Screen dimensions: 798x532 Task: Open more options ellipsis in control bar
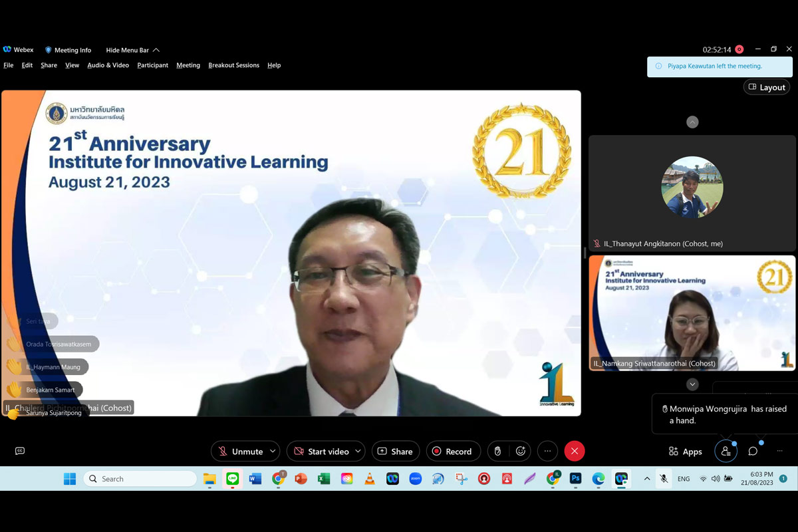point(547,452)
